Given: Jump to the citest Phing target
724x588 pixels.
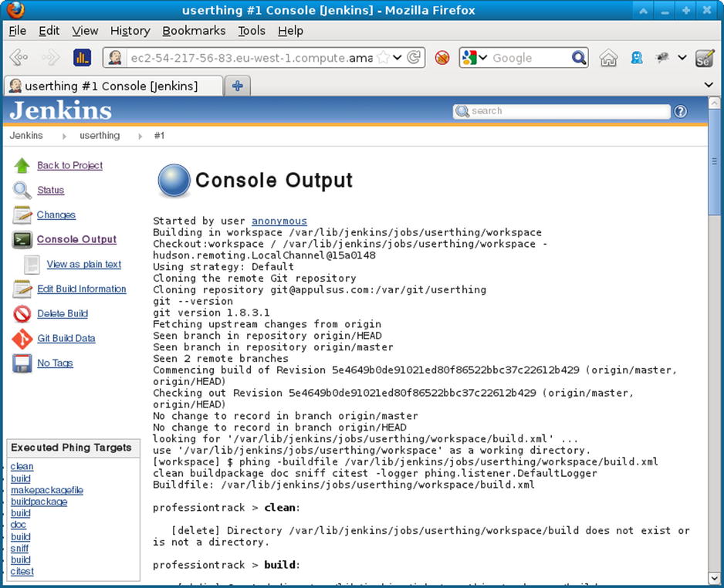Looking at the screenshot, I should point(22,571).
